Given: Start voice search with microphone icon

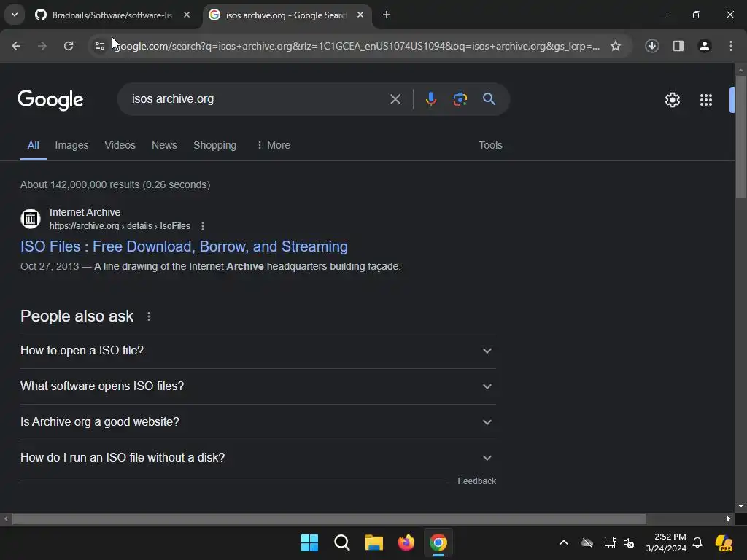Looking at the screenshot, I should 430,99.
